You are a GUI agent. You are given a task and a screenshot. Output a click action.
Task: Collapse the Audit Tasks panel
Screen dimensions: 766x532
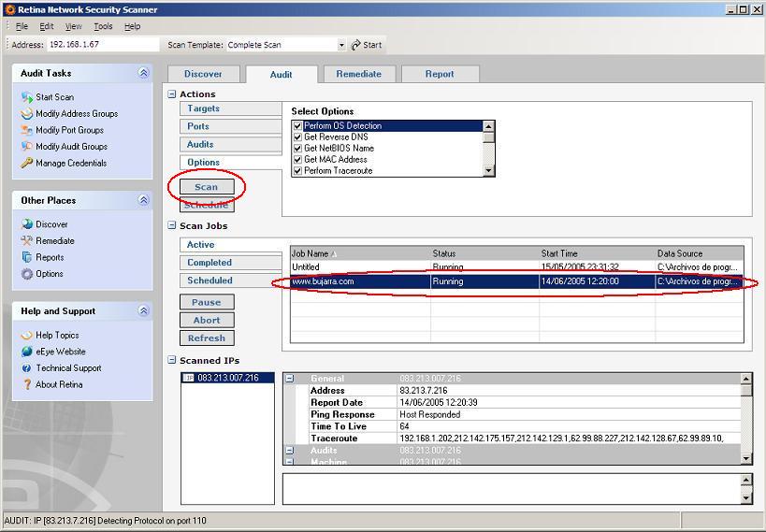click(143, 73)
